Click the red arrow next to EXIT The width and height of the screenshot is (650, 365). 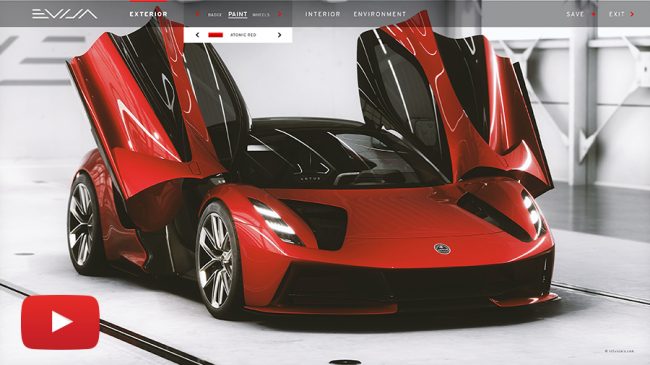[x=632, y=14]
